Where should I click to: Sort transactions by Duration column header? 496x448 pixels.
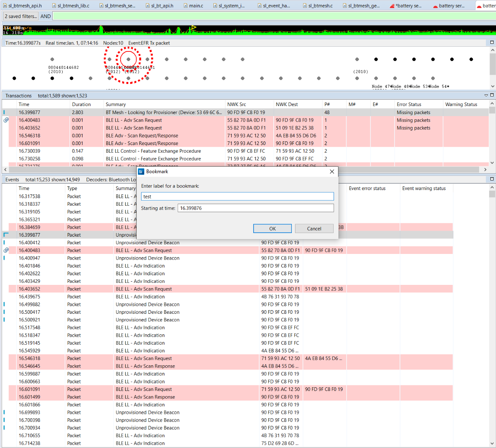coord(82,104)
